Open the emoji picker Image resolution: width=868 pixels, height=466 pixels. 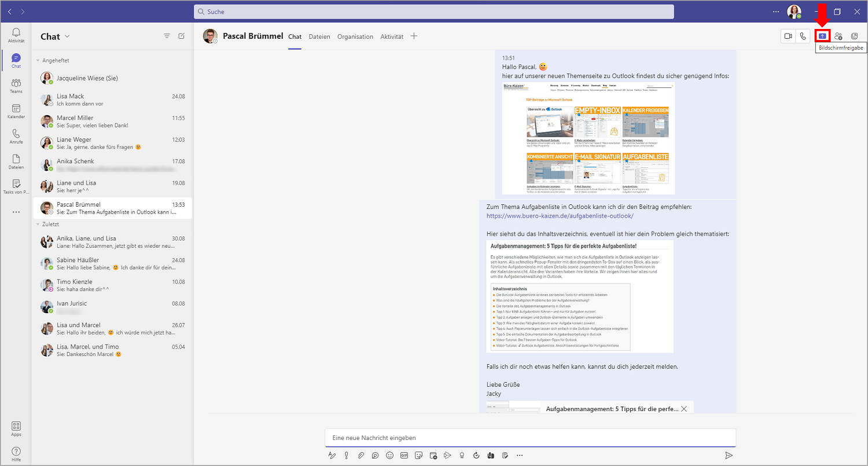pyautogui.click(x=390, y=456)
